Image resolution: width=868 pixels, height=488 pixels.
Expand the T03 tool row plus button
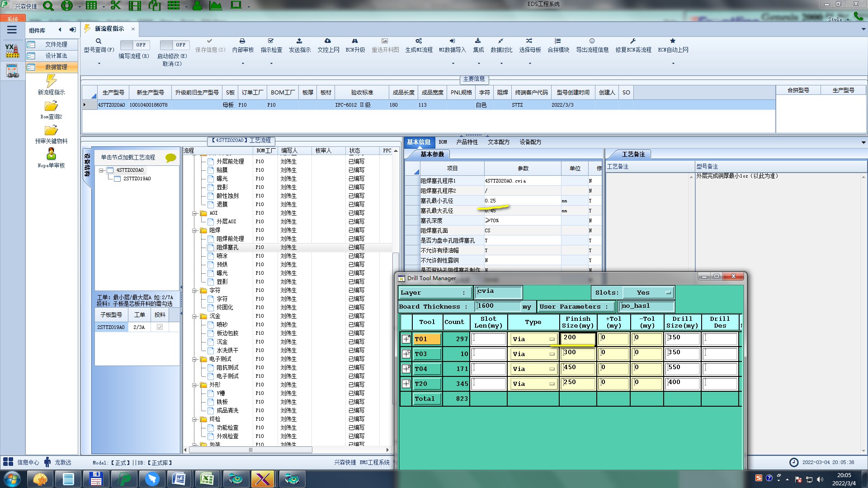click(406, 354)
